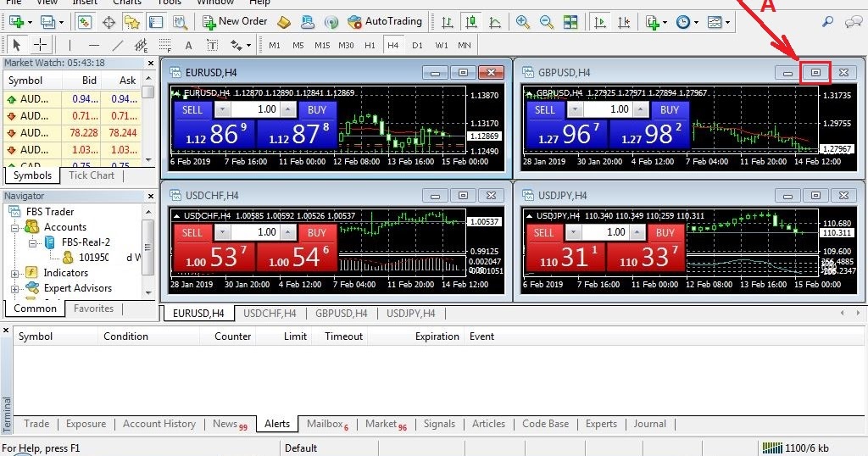
Task: Toggle the Market Watch window icon
Action: click(84, 22)
